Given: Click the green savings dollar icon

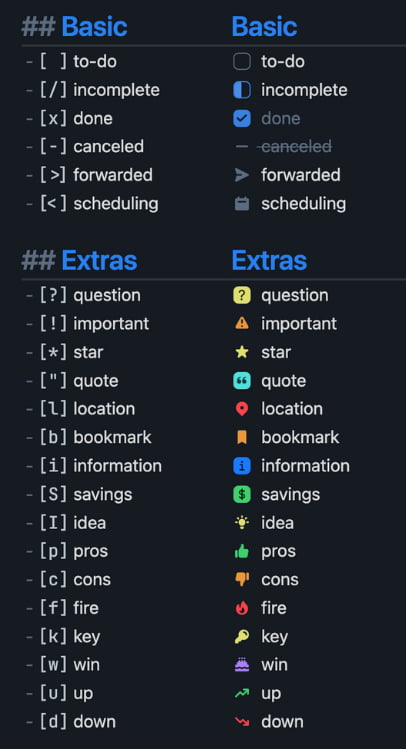Looking at the screenshot, I should [x=242, y=494].
